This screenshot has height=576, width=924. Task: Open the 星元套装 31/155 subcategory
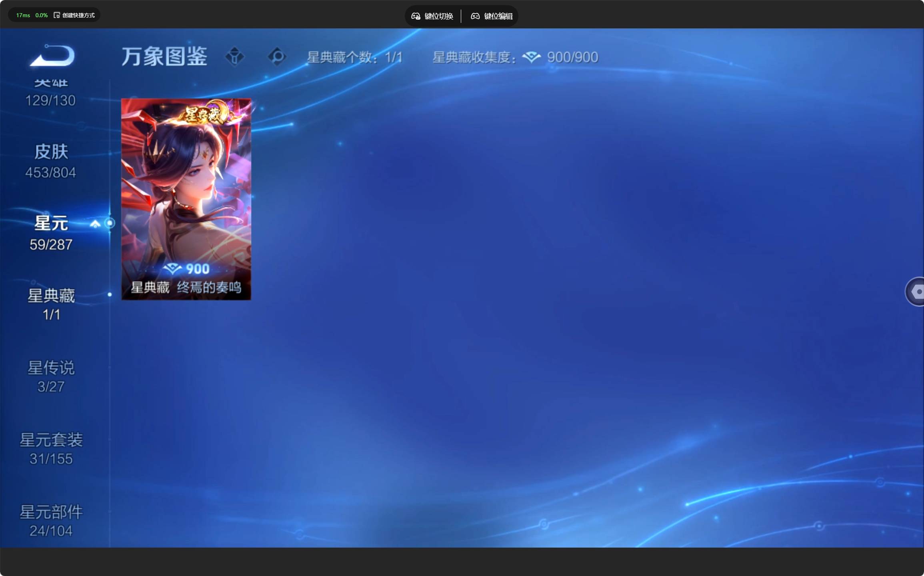pyautogui.click(x=51, y=448)
